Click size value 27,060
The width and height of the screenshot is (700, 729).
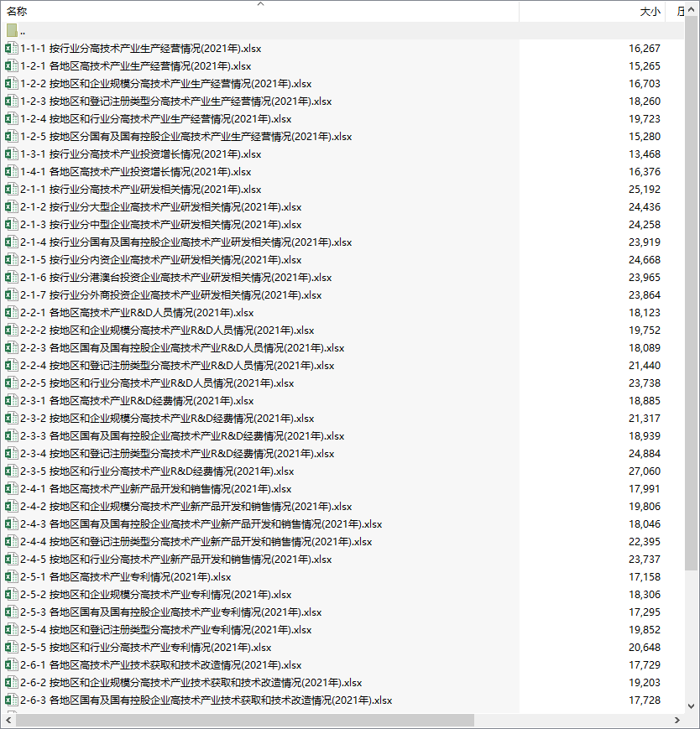pyautogui.click(x=645, y=471)
